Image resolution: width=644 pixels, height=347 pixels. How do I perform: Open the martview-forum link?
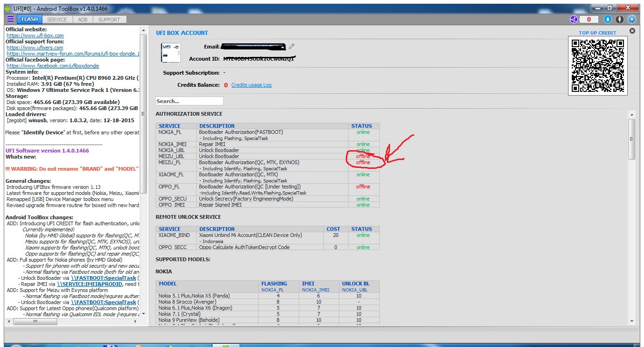click(x=73, y=54)
